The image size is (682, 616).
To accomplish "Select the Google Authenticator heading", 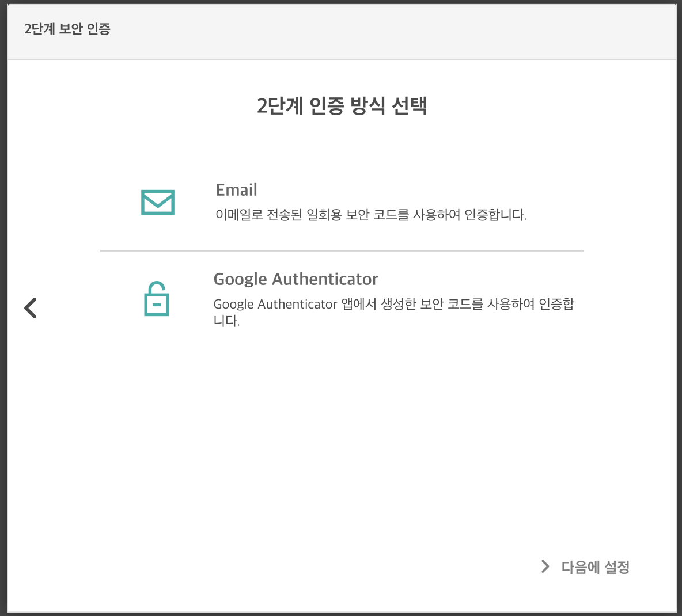I will (x=295, y=279).
